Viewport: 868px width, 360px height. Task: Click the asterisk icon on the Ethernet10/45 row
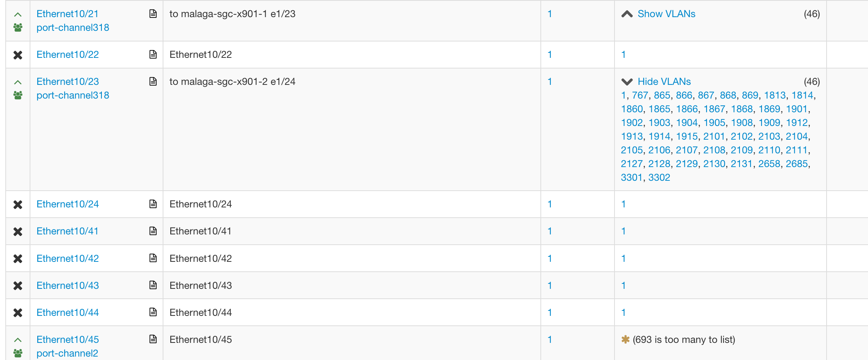click(x=626, y=339)
